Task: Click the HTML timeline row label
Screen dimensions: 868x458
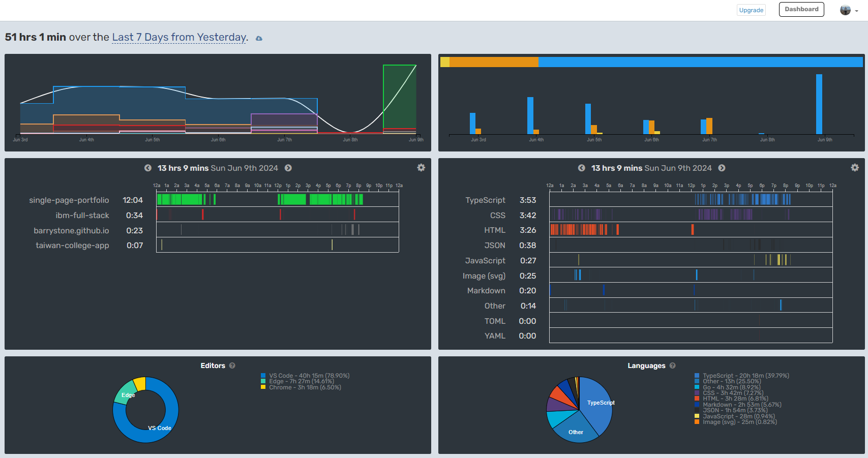Action: point(495,230)
